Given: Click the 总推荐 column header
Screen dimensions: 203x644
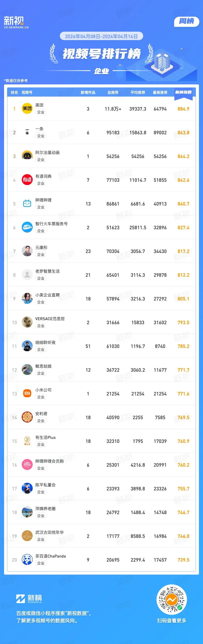Looking at the screenshot, I should 113,93.
